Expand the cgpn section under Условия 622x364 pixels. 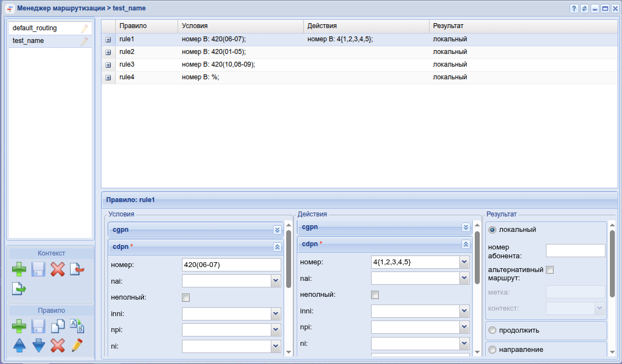click(277, 230)
